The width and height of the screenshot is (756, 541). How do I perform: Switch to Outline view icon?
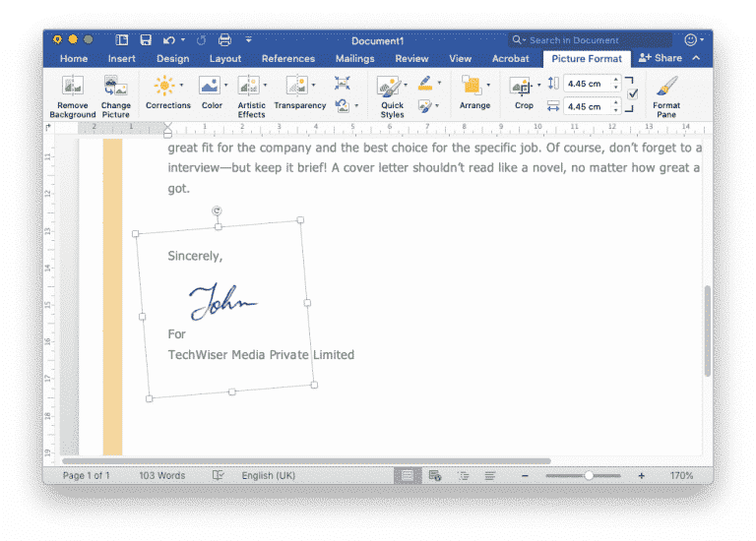click(464, 476)
